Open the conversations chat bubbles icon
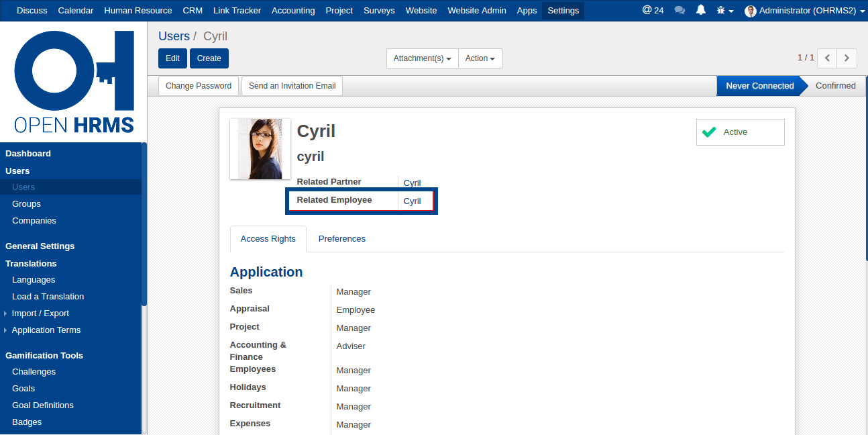The width and height of the screenshot is (868, 435). coord(680,11)
